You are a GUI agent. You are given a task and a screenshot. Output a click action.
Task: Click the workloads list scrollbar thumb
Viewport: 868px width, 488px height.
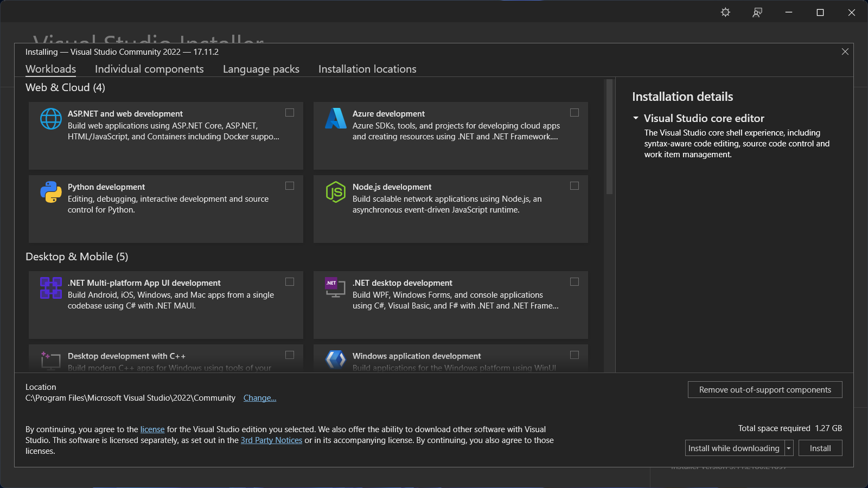609,137
